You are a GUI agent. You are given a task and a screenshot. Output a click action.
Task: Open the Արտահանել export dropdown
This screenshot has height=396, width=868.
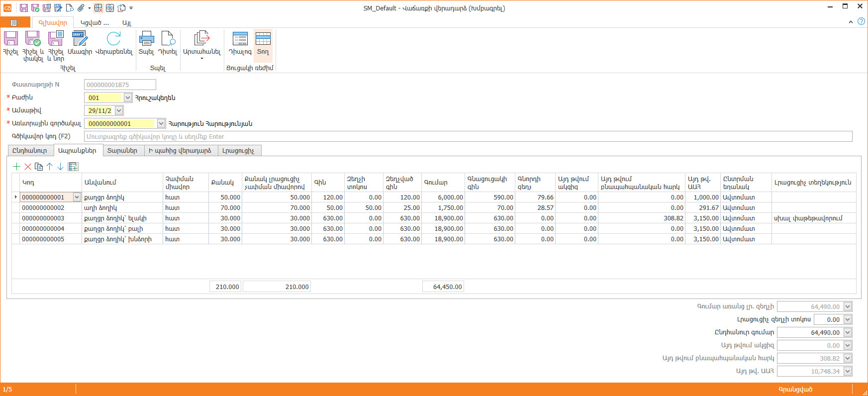[201, 46]
